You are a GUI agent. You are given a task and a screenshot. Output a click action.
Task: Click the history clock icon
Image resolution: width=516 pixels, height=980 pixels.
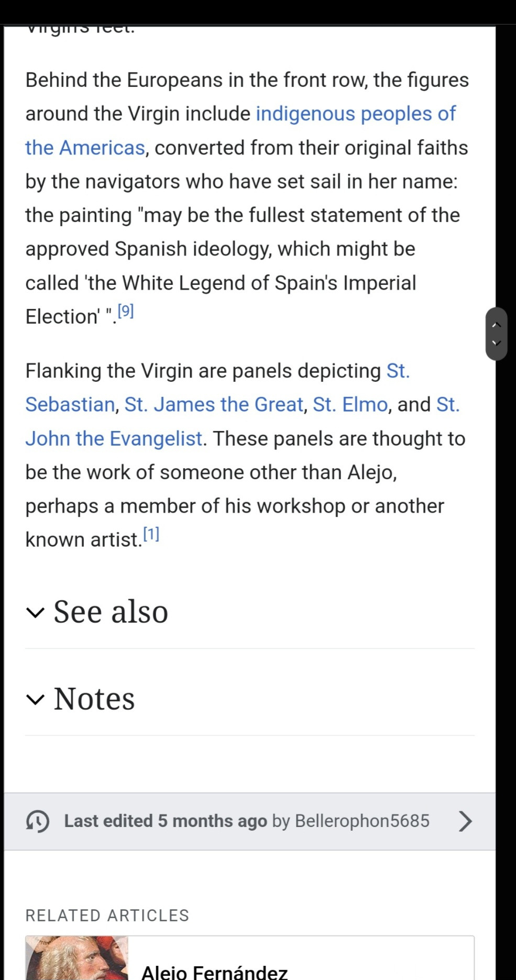click(38, 821)
